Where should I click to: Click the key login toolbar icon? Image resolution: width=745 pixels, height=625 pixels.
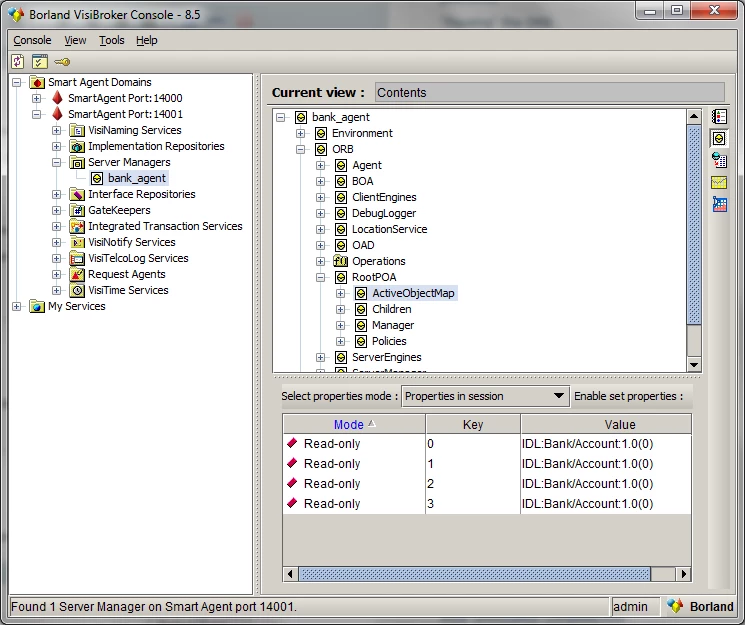pos(62,62)
